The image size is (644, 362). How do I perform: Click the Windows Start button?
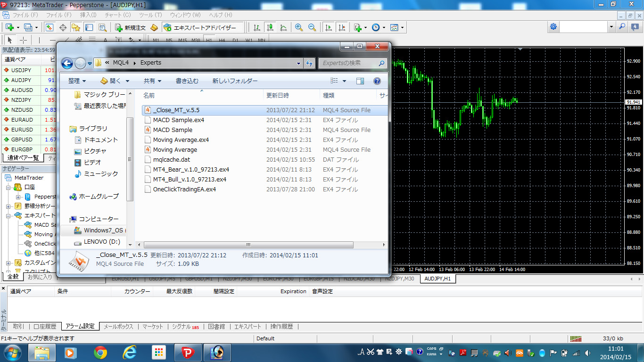13,352
